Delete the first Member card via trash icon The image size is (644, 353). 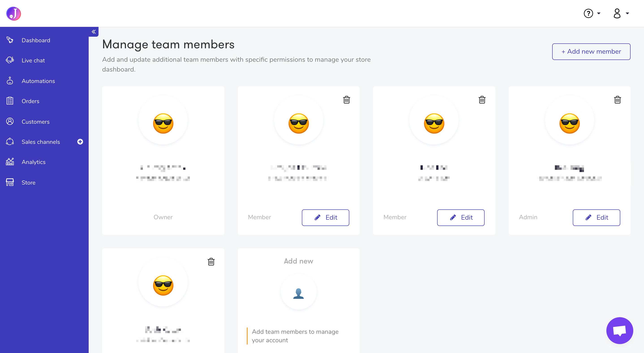tap(346, 100)
